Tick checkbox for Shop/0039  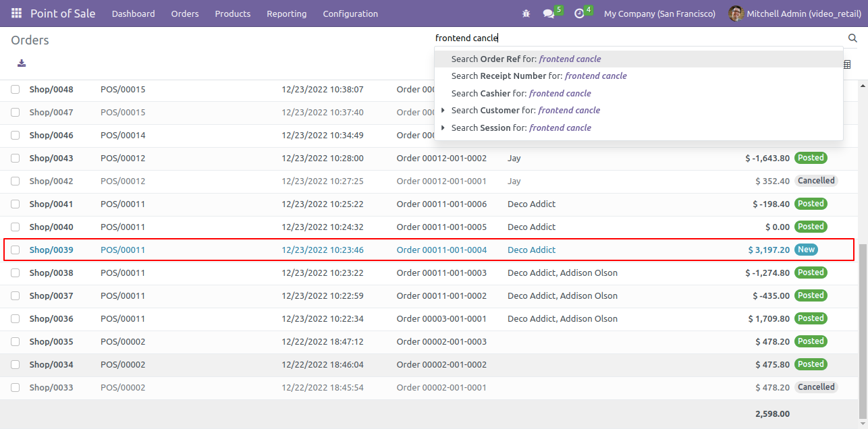click(16, 250)
